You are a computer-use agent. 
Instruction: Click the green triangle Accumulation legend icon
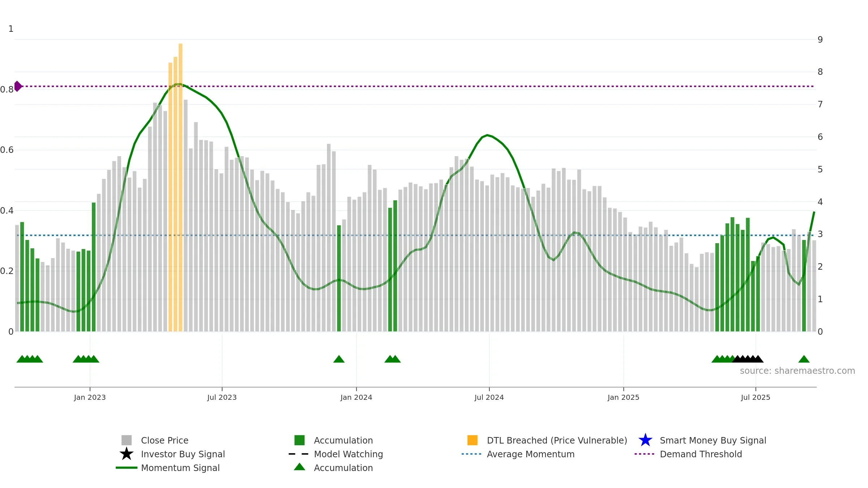(299, 467)
